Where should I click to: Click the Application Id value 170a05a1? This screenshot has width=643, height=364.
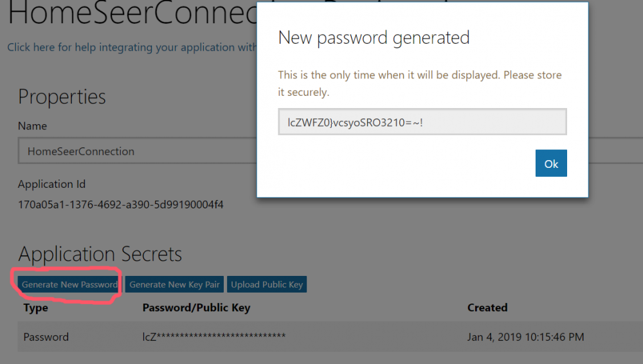coord(120,205)
